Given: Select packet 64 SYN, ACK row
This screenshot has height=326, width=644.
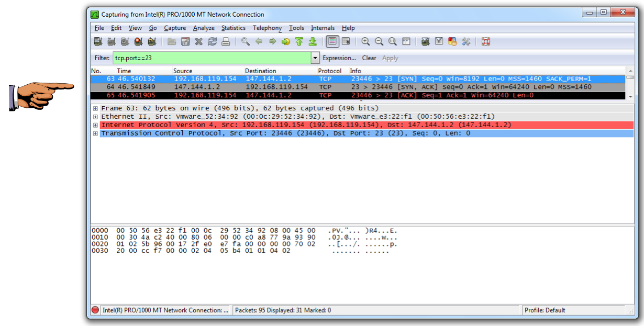Looking at the screenshot, I should (x=358, y=87).
